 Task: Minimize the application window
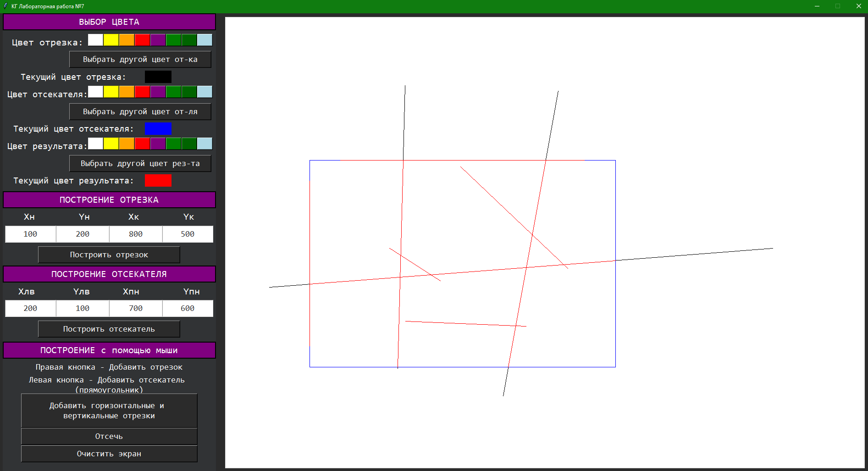pos(817,6)
